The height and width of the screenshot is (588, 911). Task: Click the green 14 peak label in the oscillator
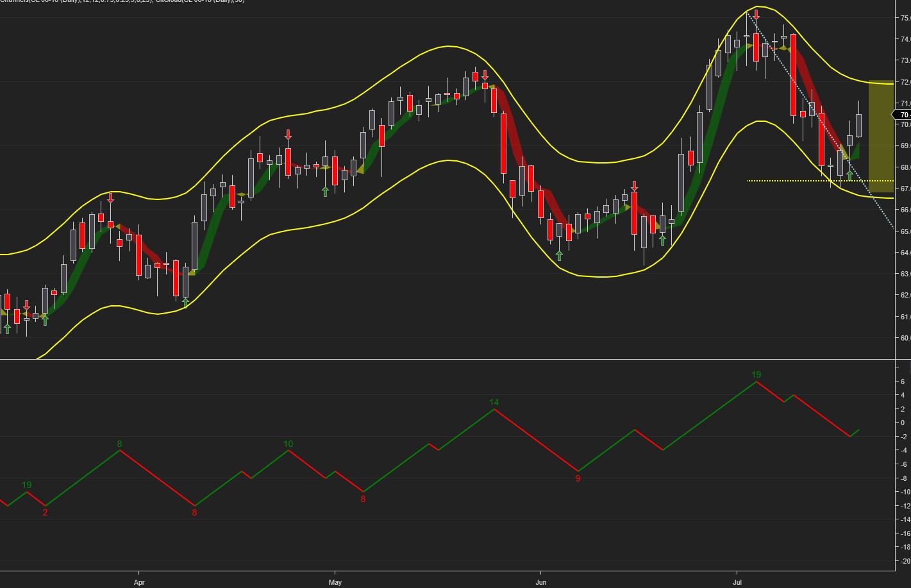tap(494, 403)
